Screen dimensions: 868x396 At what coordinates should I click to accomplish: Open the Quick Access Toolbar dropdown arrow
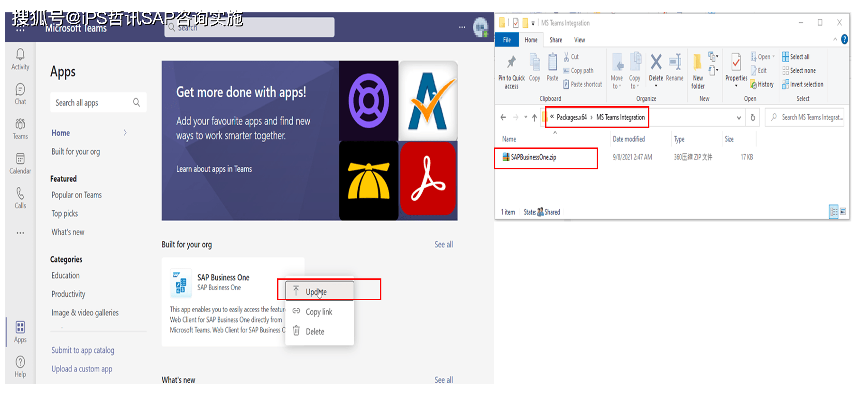point(533,23)
